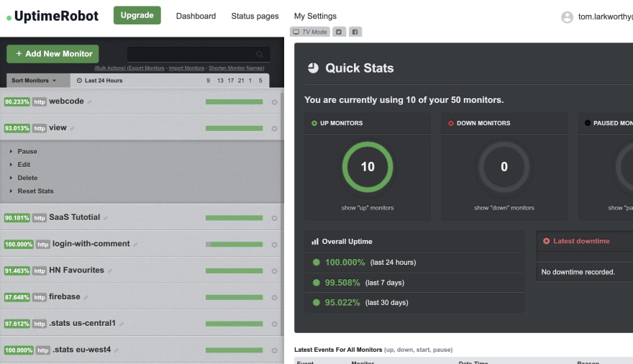Click firebase uptime bar
The width and height of the screenshot is (633, 364).
[234, 297]
